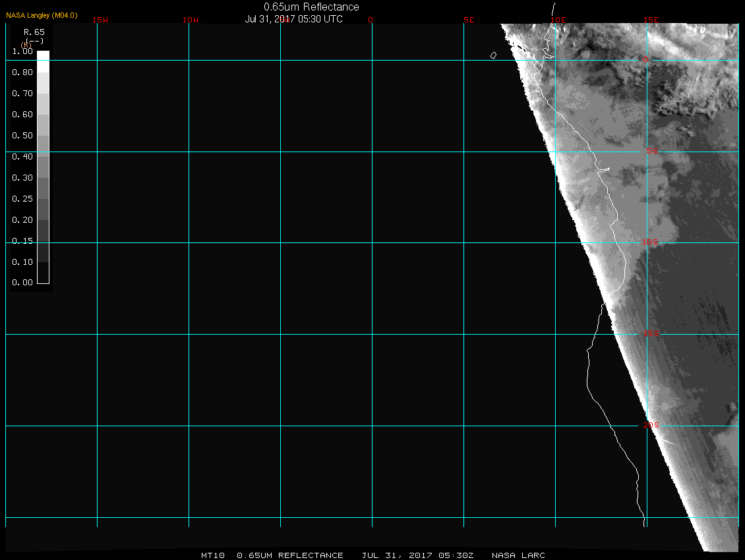The height and width of the screenshot is (560, 745).
Task: Click the white top swatch of the colorbar
Action: coord(44,61)
